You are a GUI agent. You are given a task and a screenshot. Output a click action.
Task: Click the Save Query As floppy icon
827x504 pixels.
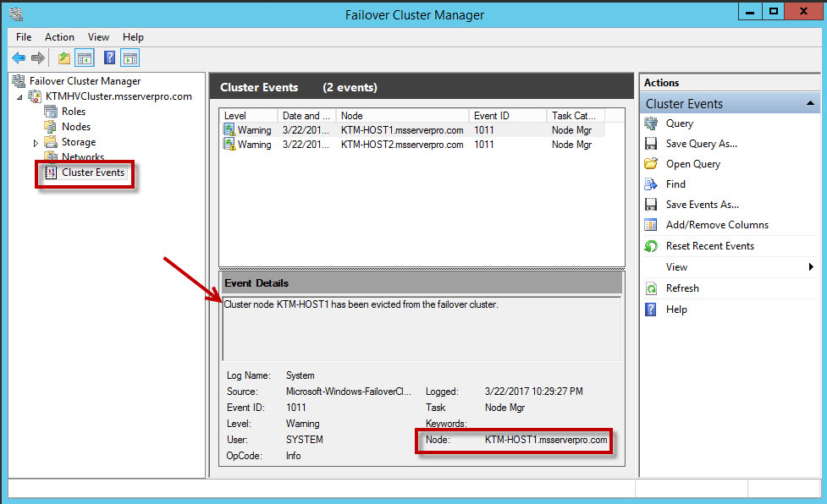(651, 143)
